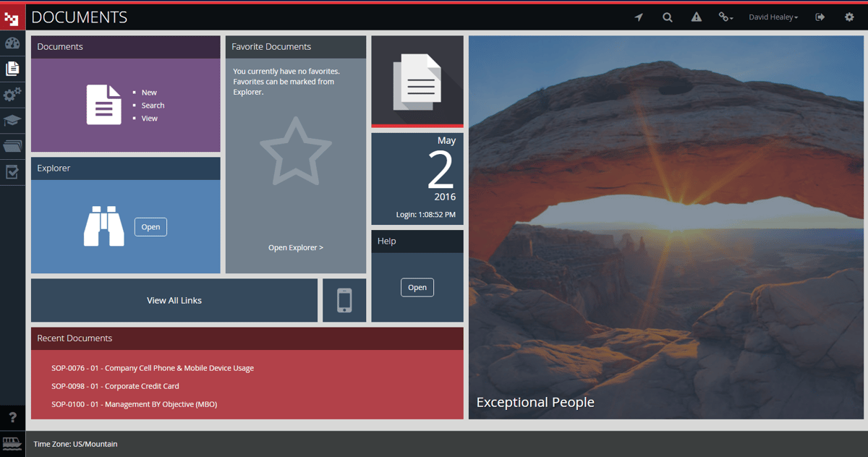This screenshot has height=457, width=868.
Task: Click the help question mark at bottom left
Action: (x=12, y=417)
